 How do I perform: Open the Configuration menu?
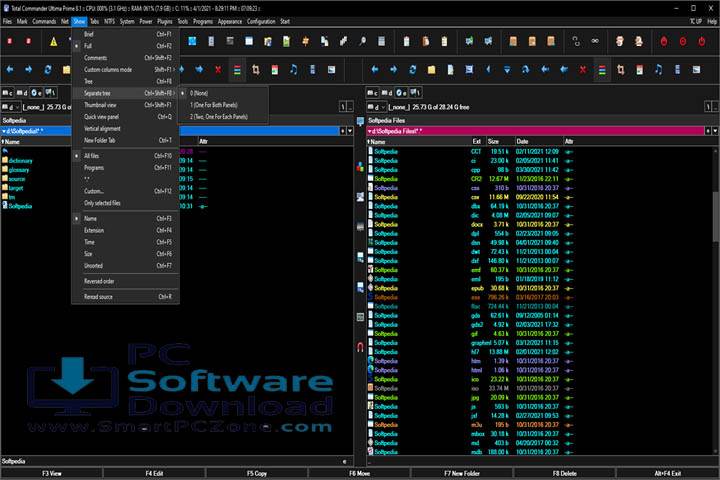(261, 21)
